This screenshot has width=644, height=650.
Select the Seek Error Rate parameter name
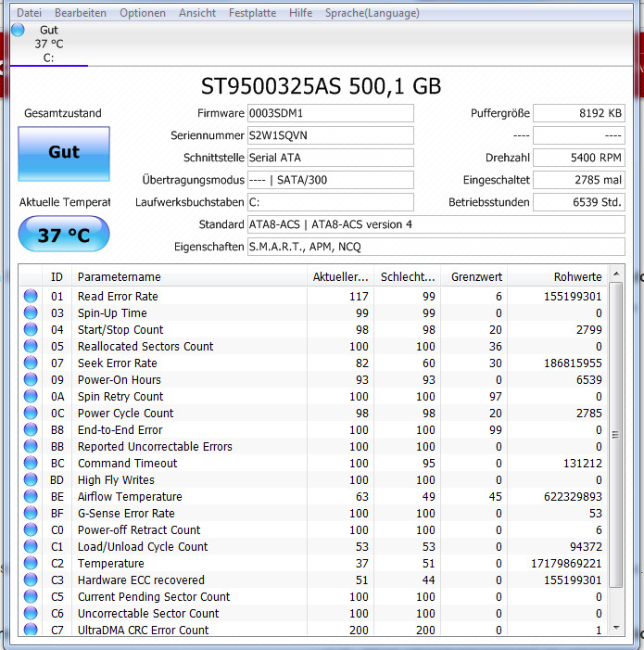[118, 363]
